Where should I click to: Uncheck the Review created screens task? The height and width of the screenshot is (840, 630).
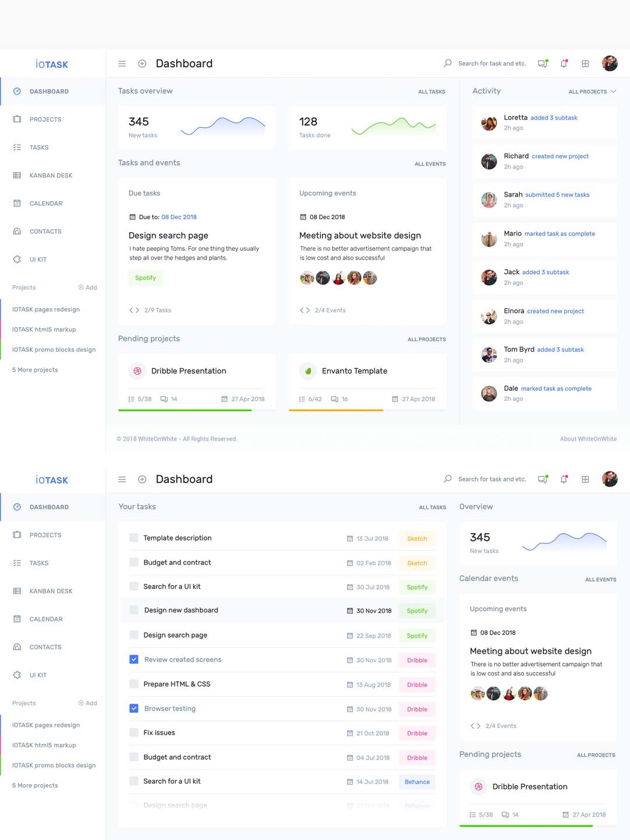pos(134,659)
